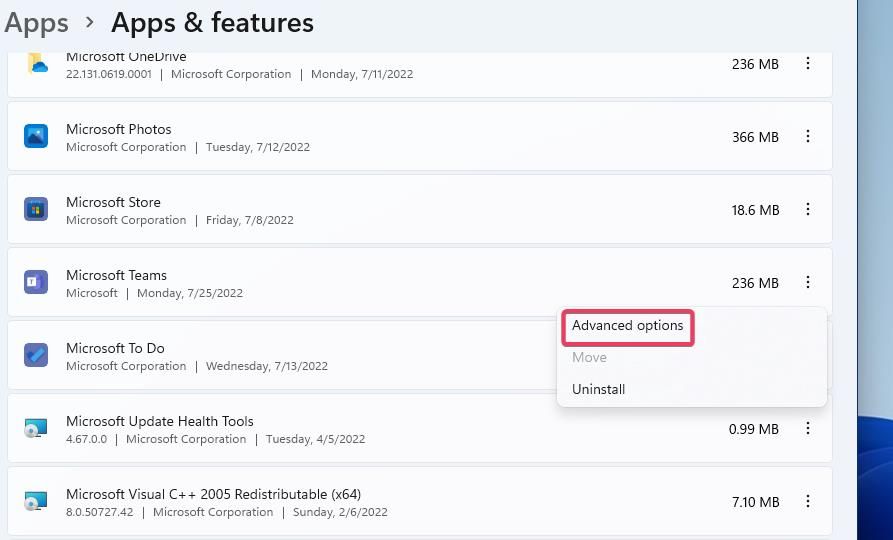Click the version 4.67.0.0 text
This screenshot has width=893, height=540.
(x=87, y=439)
